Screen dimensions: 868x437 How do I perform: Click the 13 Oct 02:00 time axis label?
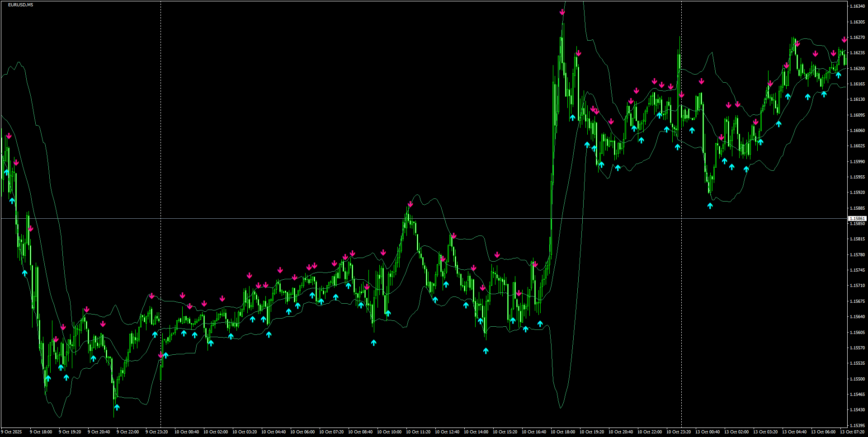737,432
